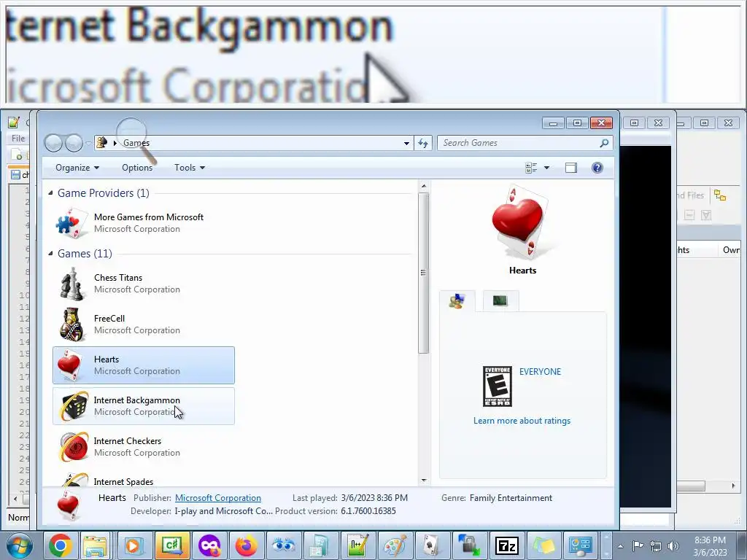Open the C# editor taskbar icon
747x560 pixels.
pyautogui.click(x=172, y=545)
